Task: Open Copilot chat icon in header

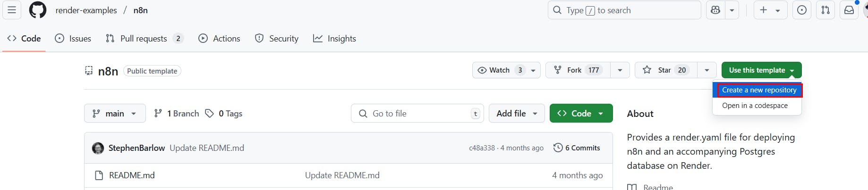Action: 715,10
